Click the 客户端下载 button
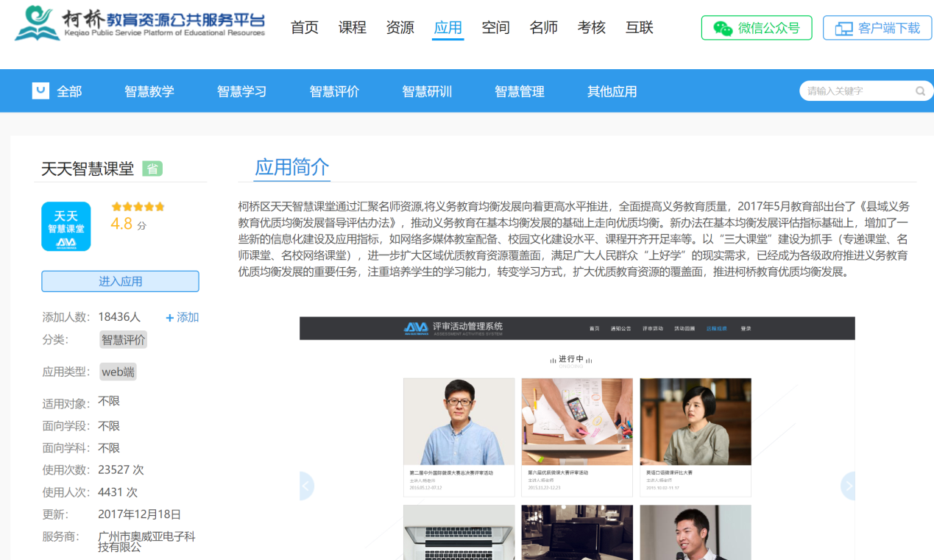 click(877, 28)
